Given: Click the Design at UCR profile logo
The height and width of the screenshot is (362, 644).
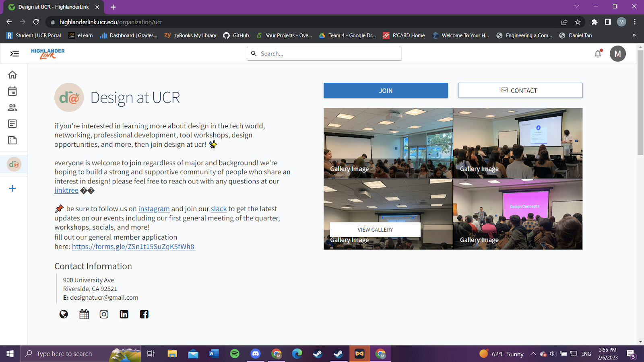Looking at the screenshot, I should tap(69, 97).
